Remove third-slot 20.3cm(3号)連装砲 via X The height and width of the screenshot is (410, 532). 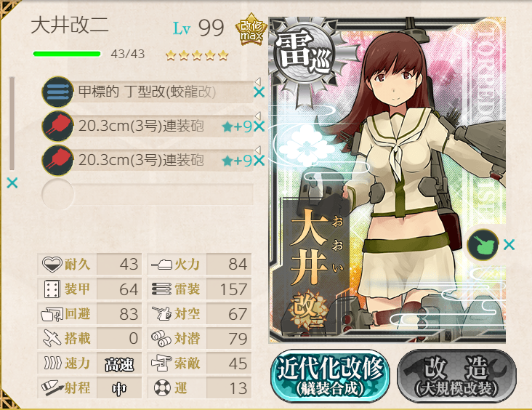259,161
